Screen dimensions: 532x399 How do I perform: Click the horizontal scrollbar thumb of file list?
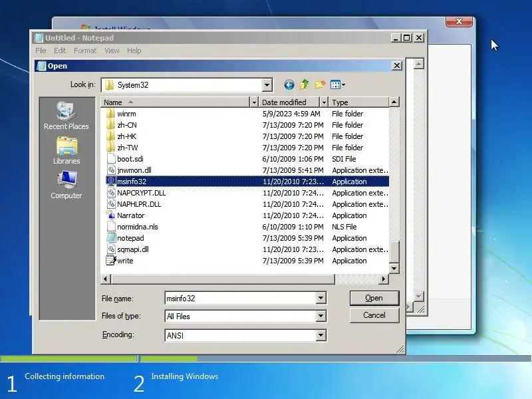pyautogui.click(x=223, y=279)
